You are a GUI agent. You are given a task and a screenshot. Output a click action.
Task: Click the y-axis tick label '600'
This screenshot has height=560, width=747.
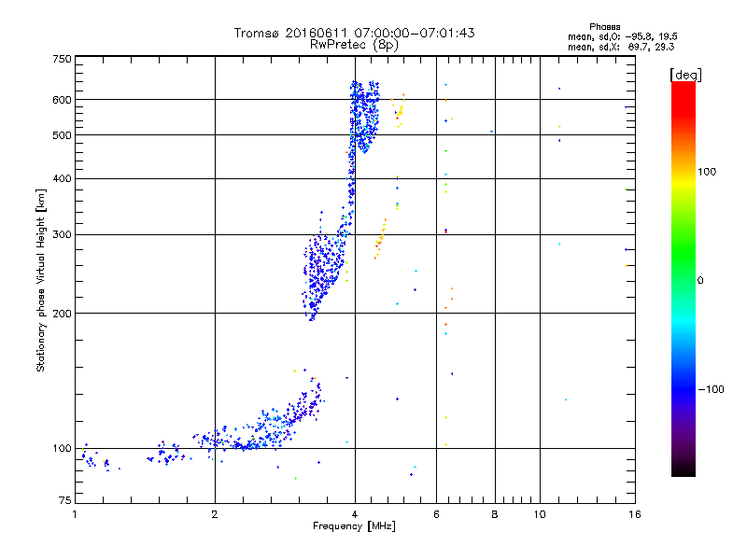pos(62,100)
